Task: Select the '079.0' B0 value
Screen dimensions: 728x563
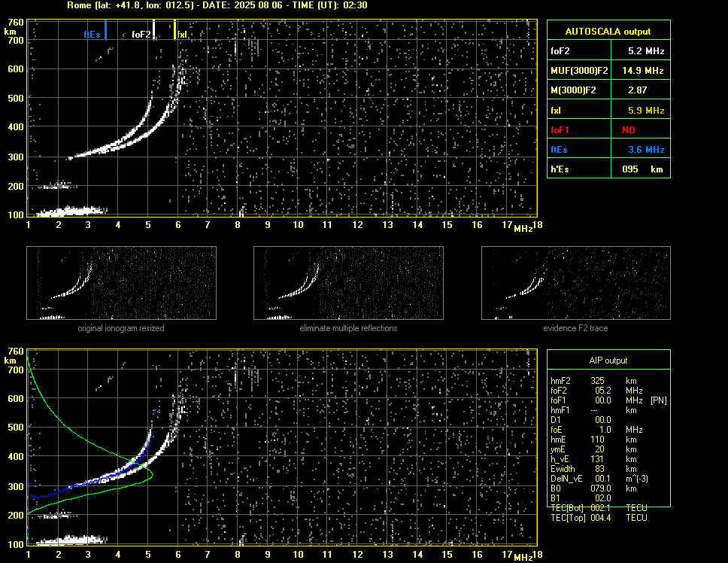Action: [601, 488]
